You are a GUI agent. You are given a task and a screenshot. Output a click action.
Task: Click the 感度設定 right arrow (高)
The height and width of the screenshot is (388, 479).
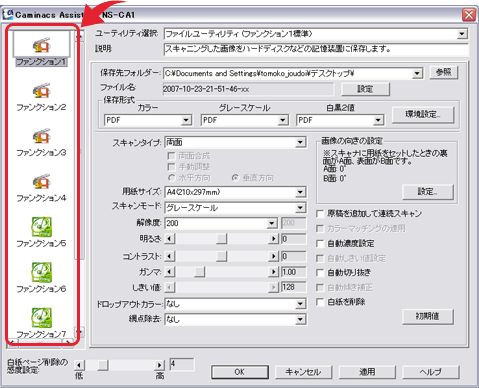(x=160, y=365)
